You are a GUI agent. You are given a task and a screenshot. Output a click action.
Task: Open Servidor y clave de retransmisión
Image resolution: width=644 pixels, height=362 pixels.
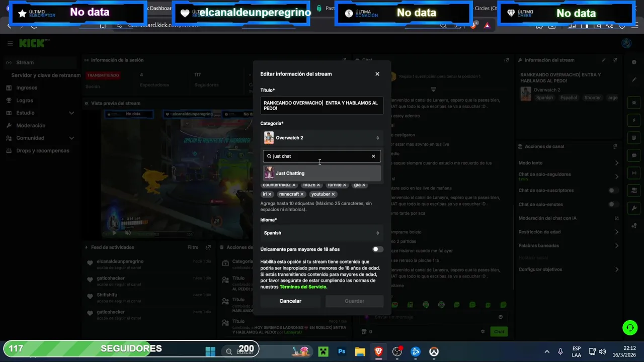(46, 75)
